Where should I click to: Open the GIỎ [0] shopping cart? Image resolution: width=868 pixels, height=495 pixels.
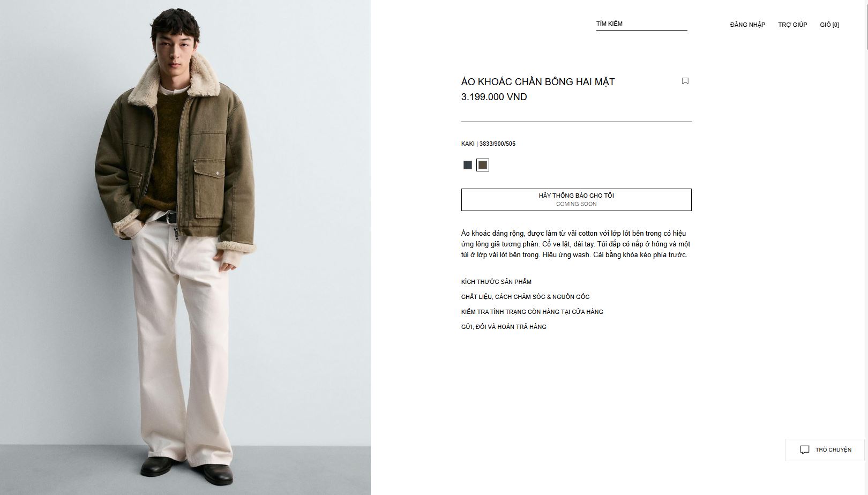(829, 25)
